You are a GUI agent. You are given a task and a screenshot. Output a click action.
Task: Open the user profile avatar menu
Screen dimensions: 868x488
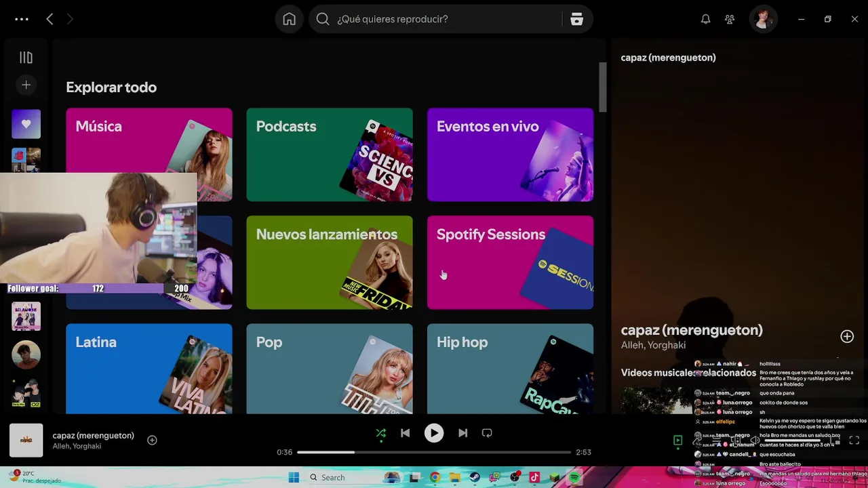(x=763, y=19)
